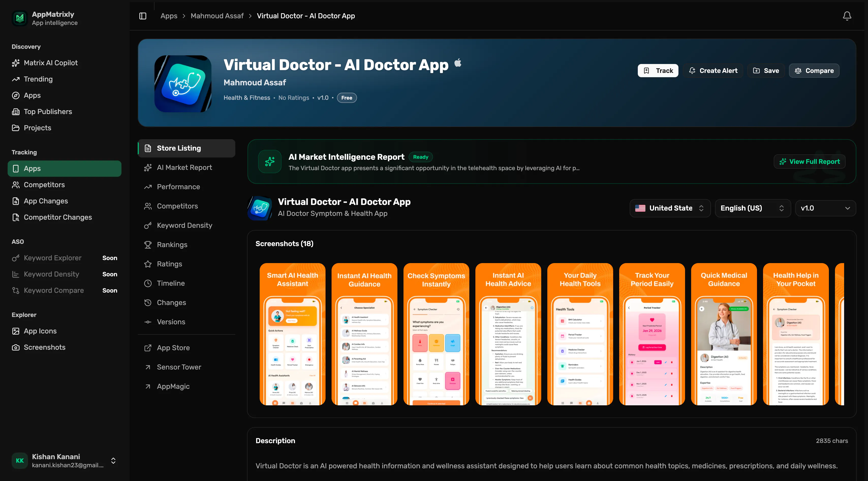The height and width of the screenshot is (481, 868).
Task: Open Smart AI Health Assistant screenshot
Action: coord(292,334)
